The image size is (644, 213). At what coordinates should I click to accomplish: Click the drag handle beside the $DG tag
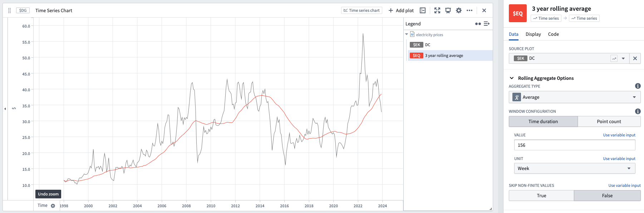(10, 11)
